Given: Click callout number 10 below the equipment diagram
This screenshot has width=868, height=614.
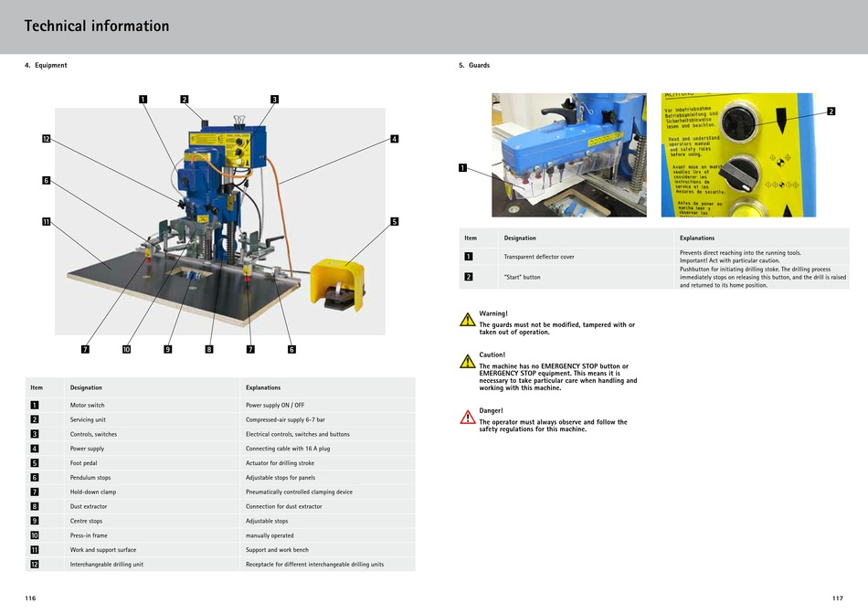Looking at the screenshot, I should tap(127, 349).
